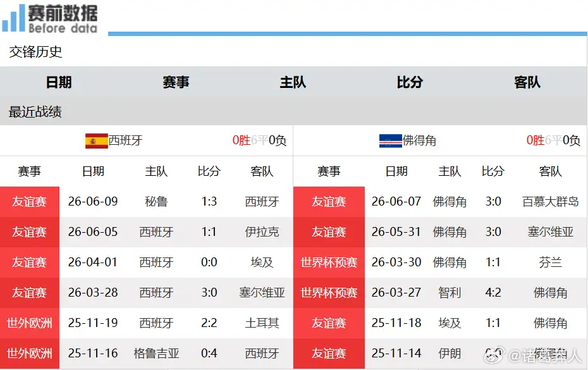Click 埃及 in the 26-04-01 row
The image size is (588, 370).
262,262
